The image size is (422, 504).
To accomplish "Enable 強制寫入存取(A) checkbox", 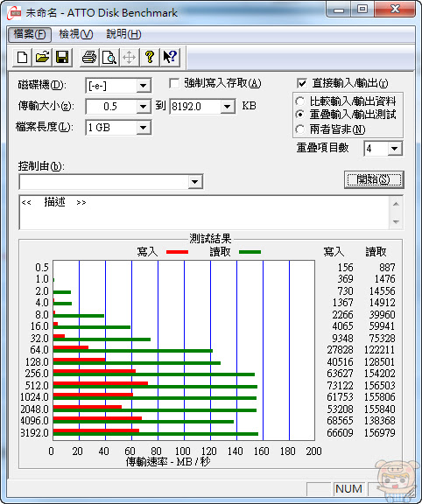I will click(174, 84).
